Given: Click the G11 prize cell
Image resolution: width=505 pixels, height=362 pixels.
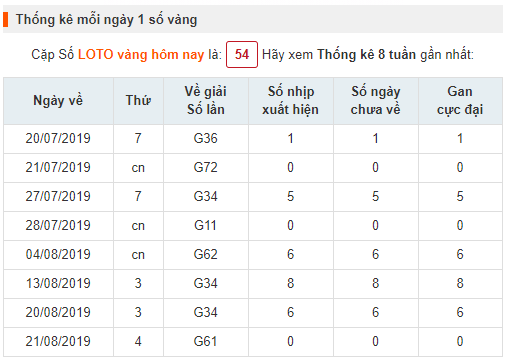Looking at the screenshot, I should tap(206, 225).
